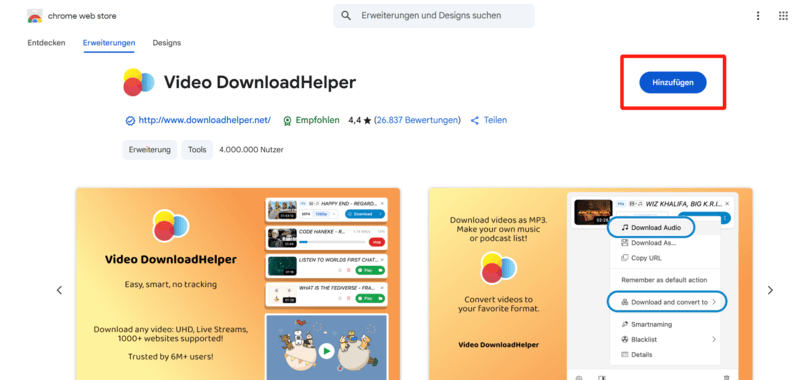Image resolution: width=800 pixels, height=380 pixels.
Task: Switch to the Erweiterungen tab
Action: click(x=109, y=43)
